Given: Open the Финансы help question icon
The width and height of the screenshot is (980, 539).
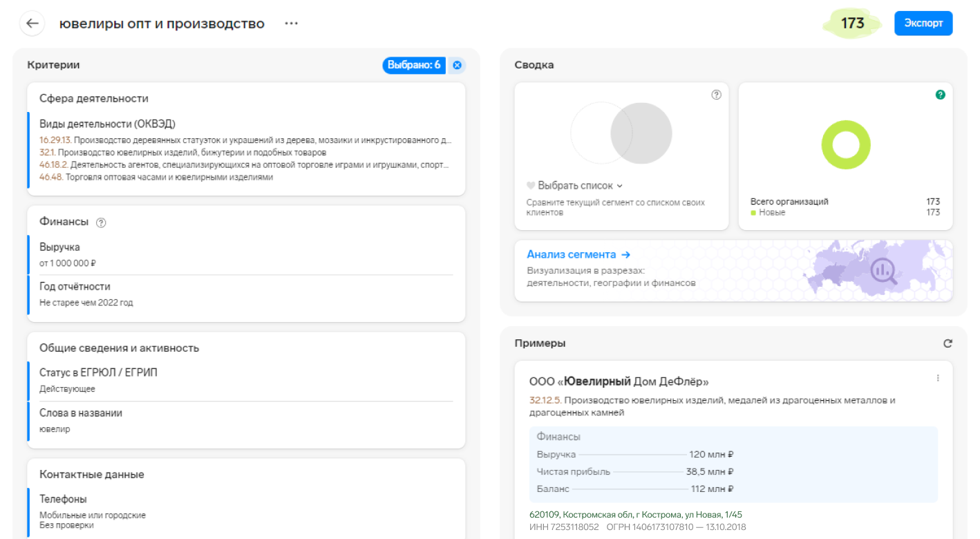Looking at the screenshot, I should click(x=101, y=223).
